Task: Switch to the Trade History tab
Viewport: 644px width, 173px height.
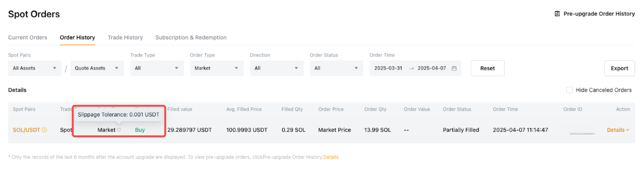Action: [125, 38]
